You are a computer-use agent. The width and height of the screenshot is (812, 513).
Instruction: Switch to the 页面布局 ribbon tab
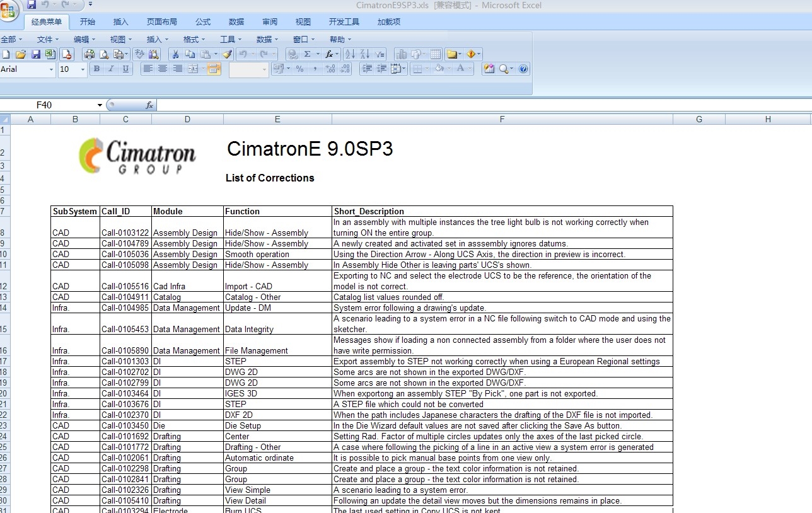click(x=162, y=21)
